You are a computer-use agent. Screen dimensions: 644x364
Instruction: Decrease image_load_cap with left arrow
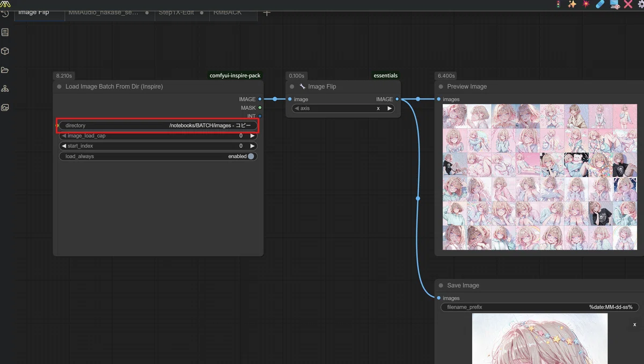pos(64,136)
